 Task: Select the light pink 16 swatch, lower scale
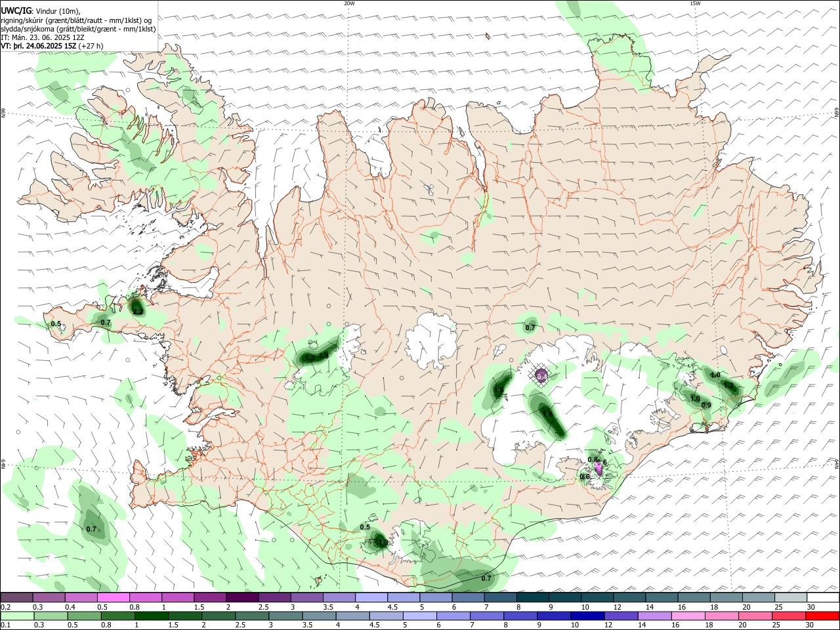point(688,616)
